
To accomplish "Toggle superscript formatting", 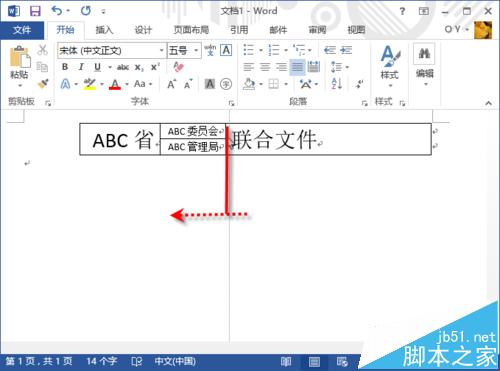I will pyautogui.click(x=155, y=67).
